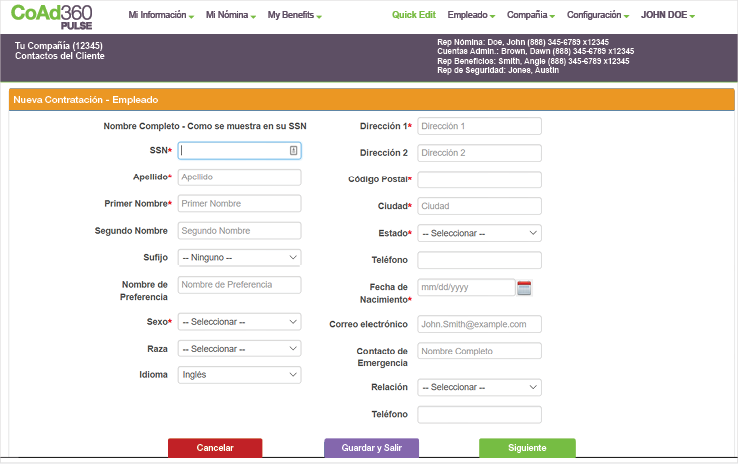This screenshot has height=464, width=738.
Task: Expand the Sexo dropdown
Action: (239, 322)
